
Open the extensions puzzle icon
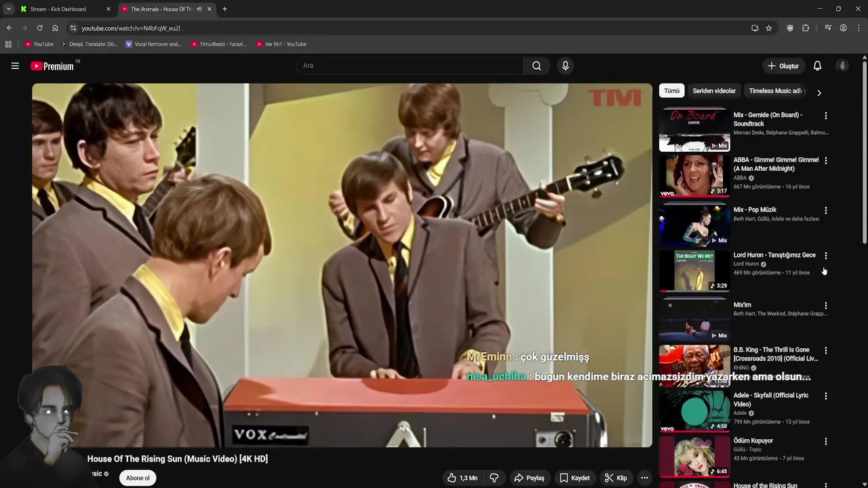(806, 28)
